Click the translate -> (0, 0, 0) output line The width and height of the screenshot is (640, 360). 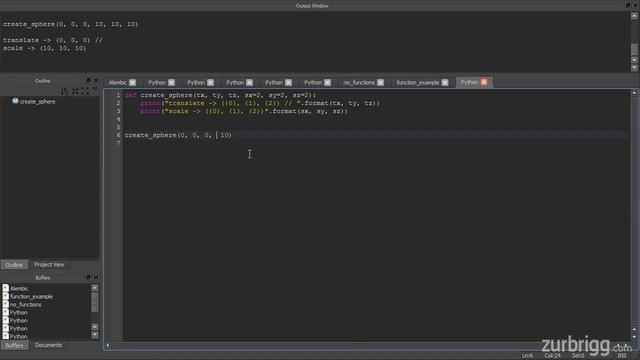[x=53, y=40]
